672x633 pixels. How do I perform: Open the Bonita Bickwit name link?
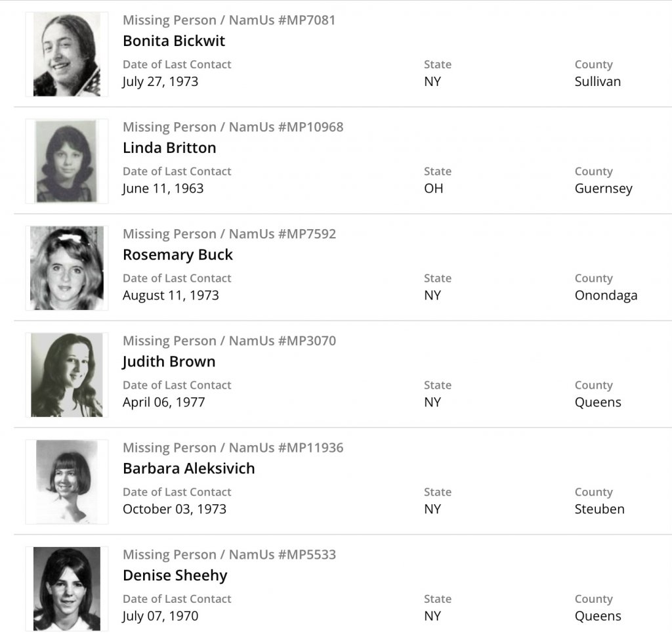[174, 41]
